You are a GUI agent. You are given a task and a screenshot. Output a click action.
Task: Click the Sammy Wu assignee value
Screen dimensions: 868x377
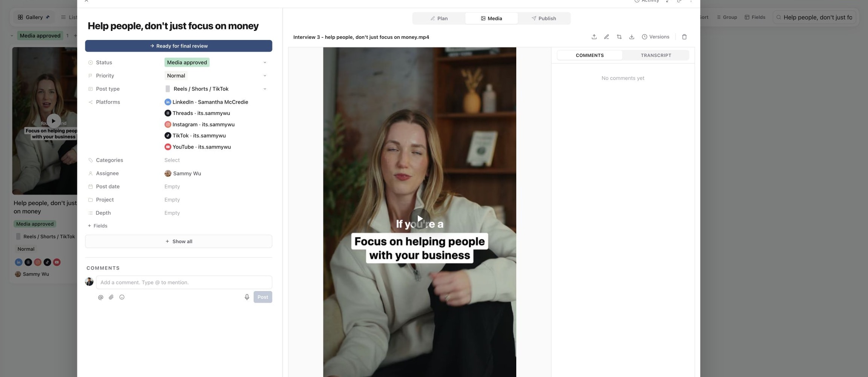(183, 173)
